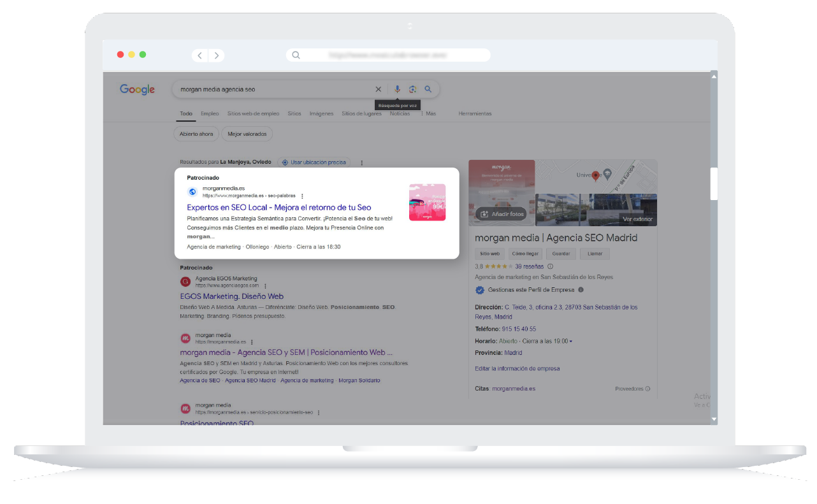
Task: Open three-dot menu beside https://morganmedia.es
Action: 252,342
